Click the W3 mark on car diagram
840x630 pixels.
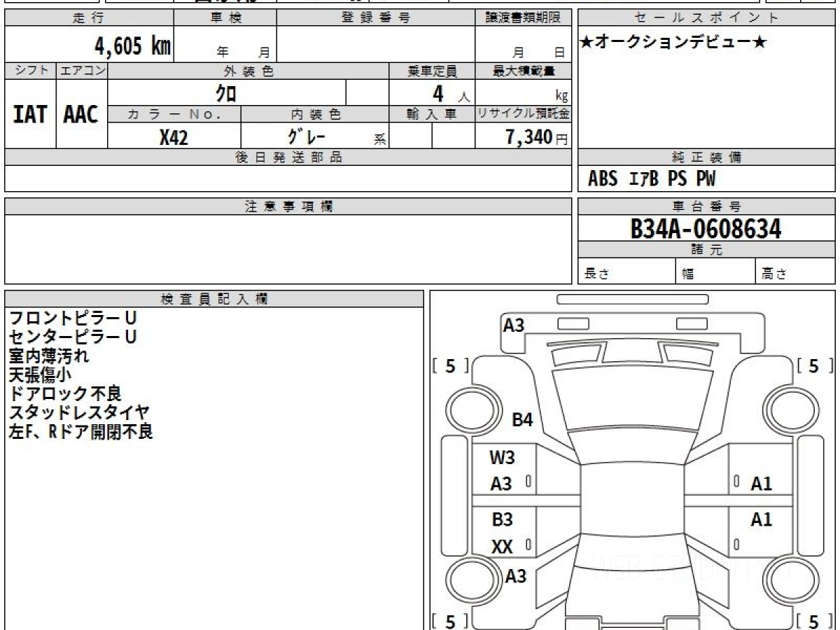tap(502, 458)
